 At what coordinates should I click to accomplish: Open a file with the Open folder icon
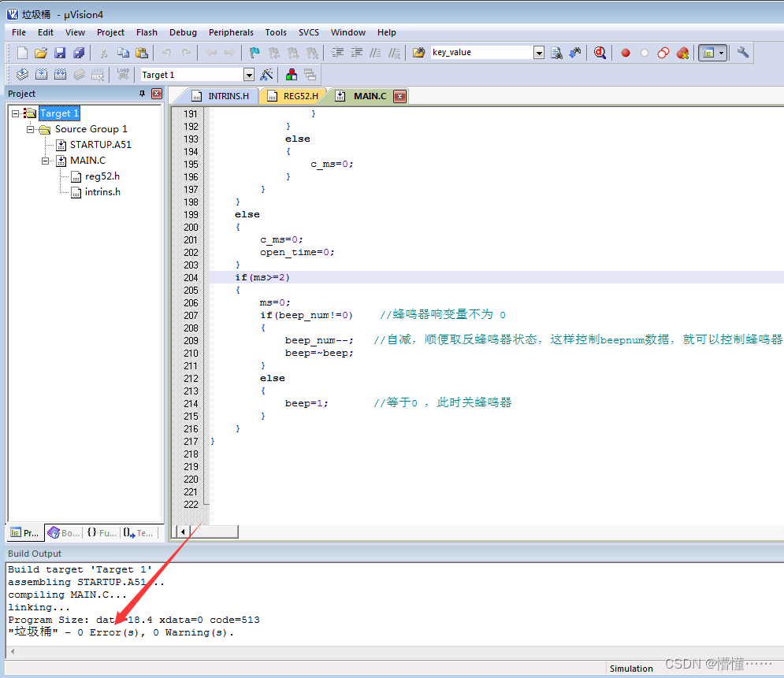(x=41, y=53)
